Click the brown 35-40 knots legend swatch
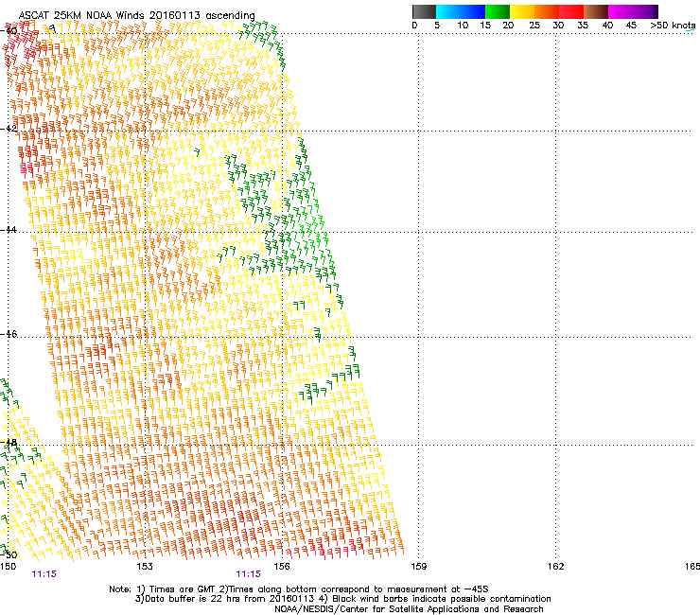The width and height of the screenshot is (700, 615). (x=596, y=11)
